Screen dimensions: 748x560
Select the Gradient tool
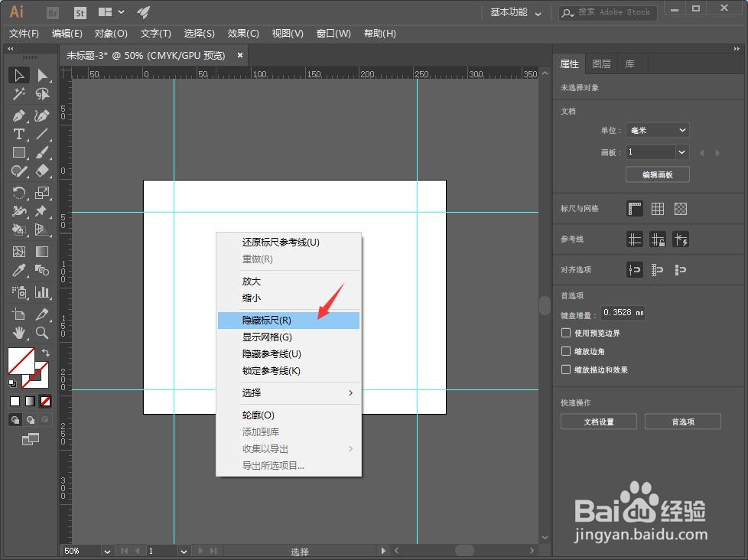[x=42, y=251]
